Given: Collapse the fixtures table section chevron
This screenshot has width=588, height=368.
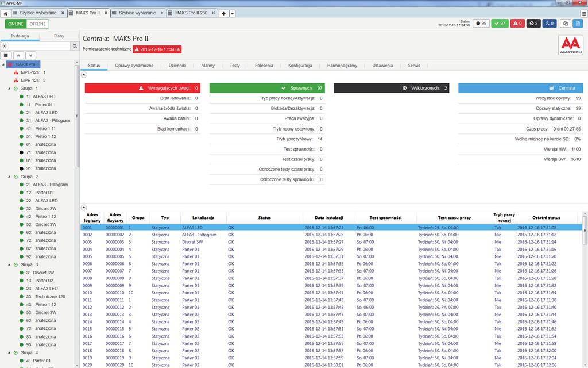Looking at the screenshot, I should 84,208.
